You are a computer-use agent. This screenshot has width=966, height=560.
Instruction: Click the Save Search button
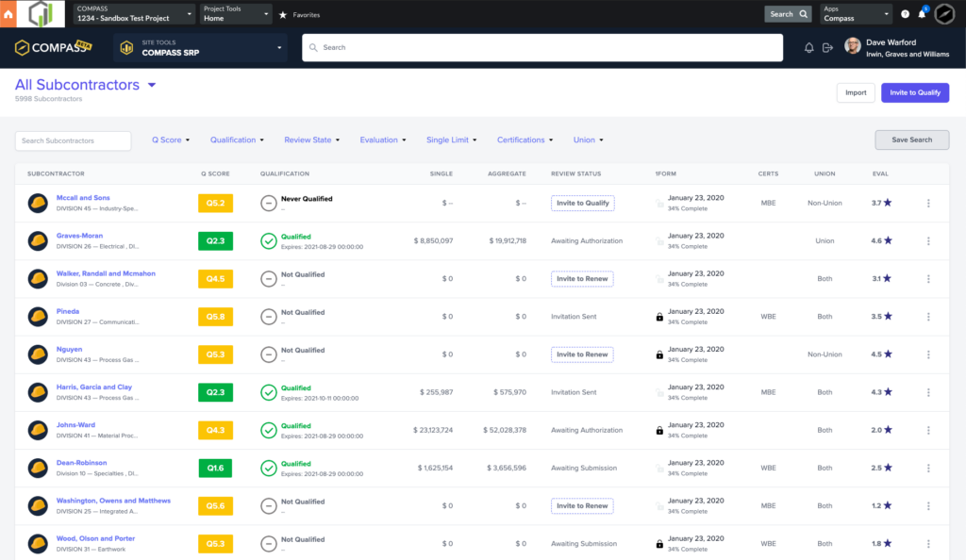(912, 140)
